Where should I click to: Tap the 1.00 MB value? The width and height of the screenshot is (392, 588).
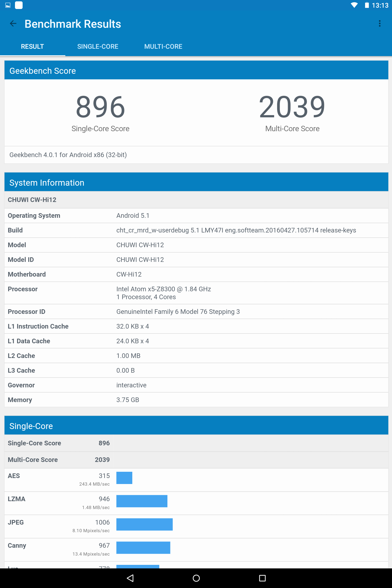[128, 356]
